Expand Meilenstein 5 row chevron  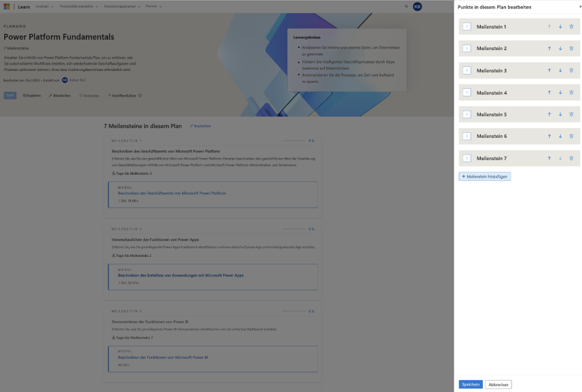pos(467,115)
